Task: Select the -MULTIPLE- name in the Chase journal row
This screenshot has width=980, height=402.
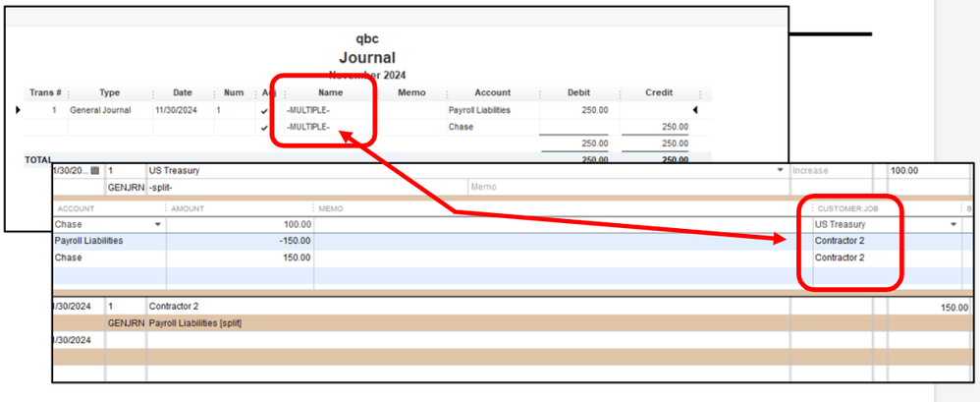Action: point(307,127)
